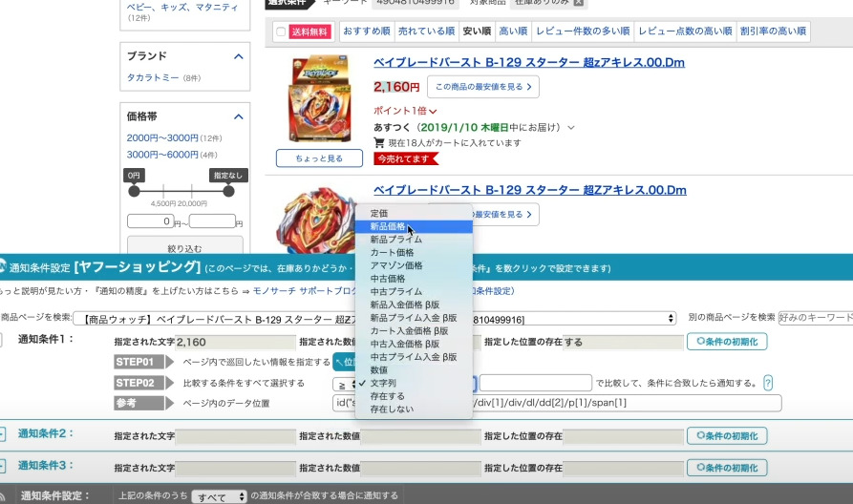Click the right 指定なし price slider handle

click(228, 191)
